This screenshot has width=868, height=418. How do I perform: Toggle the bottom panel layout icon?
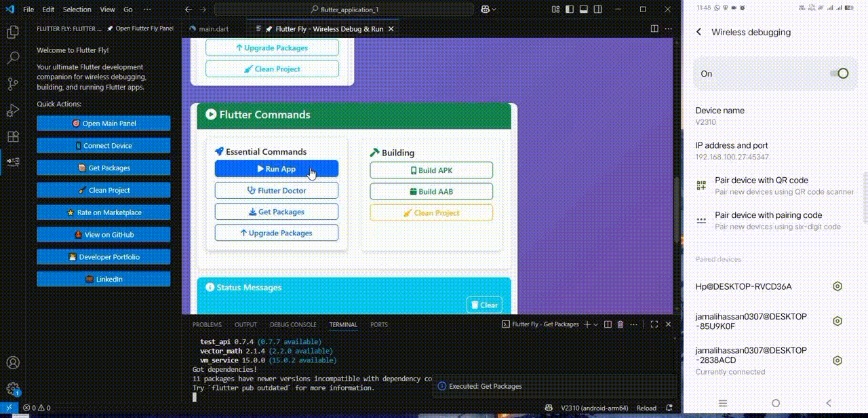583,9
